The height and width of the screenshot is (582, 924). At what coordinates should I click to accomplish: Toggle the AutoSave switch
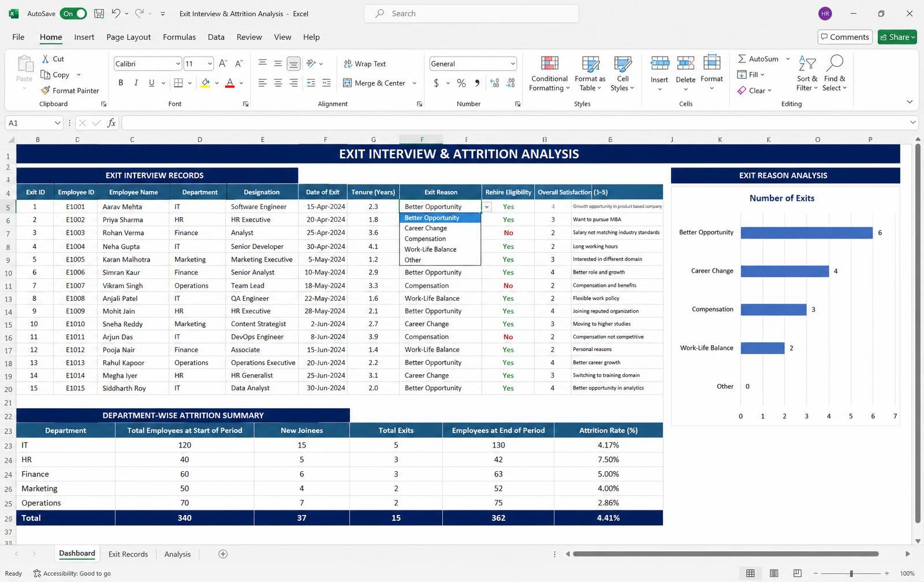[x=73, y=13]
